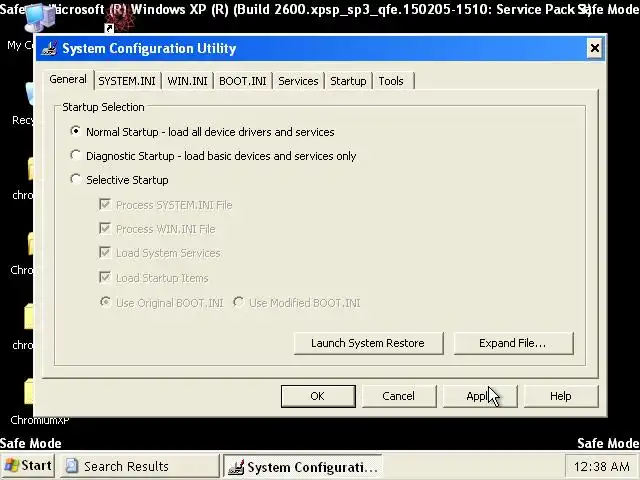
Task: Confirm with the OK button
Action: tap(318, 396)
